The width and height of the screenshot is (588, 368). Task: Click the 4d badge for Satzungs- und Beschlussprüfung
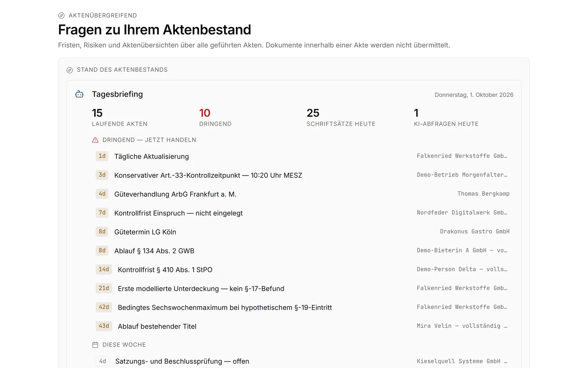[103, 361]
